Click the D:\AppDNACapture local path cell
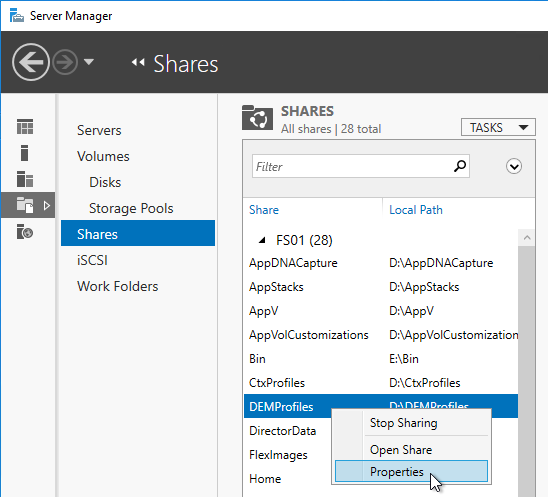The image size is (548, 497). tap(441, 263)
